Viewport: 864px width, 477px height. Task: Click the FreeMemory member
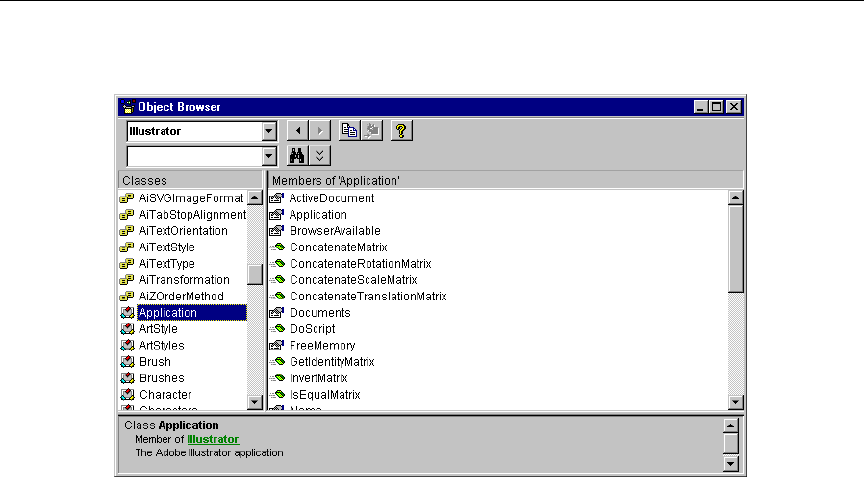point(322,345)
